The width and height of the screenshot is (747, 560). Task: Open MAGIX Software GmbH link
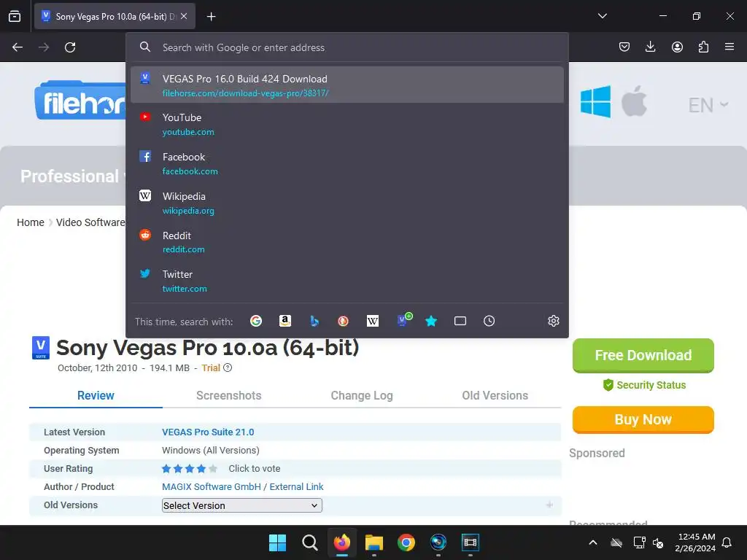[x=212, y=486]
